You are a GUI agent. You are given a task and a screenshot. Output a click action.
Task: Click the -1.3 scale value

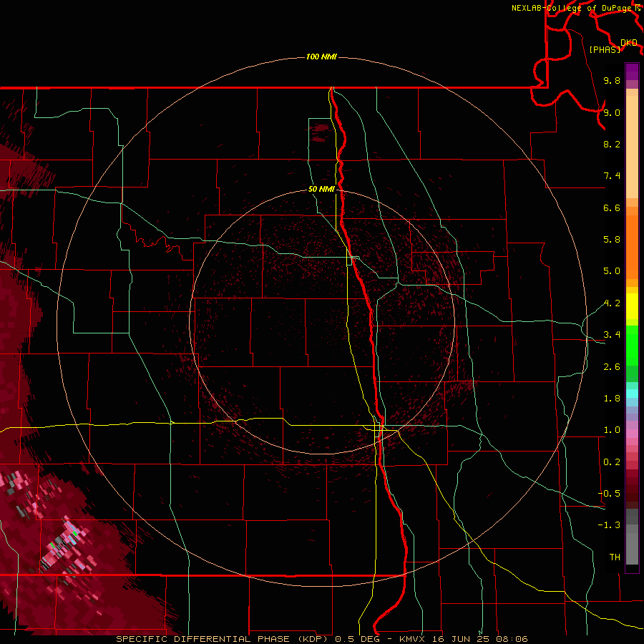tap(609, 525)
